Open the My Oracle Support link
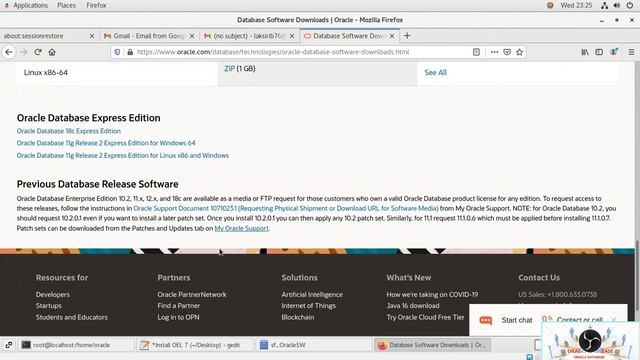 coord(242,229)
